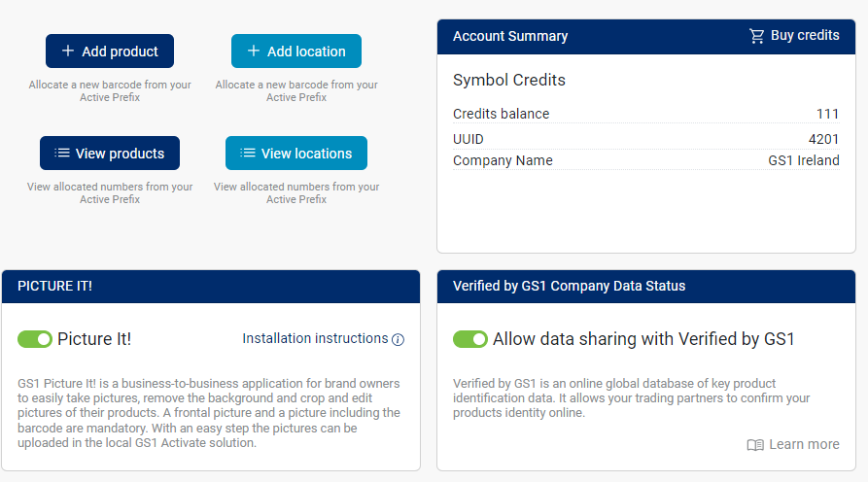Open the Add location button

(296, 51)
